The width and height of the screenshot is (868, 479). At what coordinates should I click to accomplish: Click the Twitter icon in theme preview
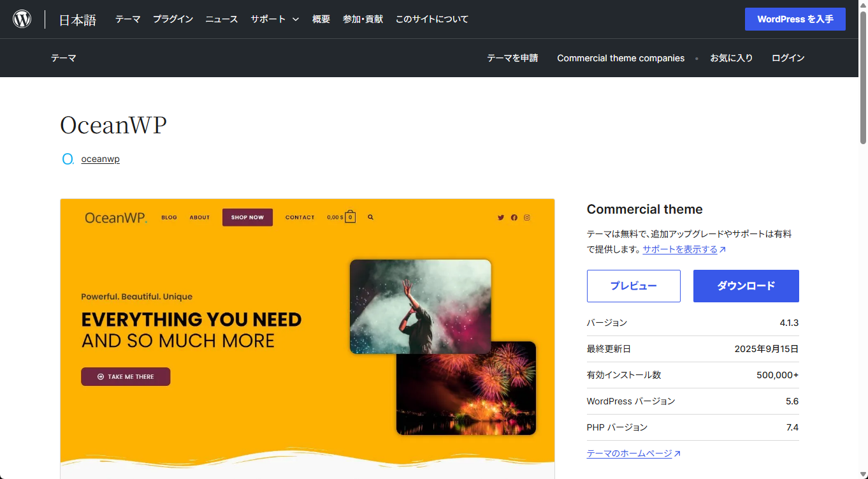click(501, 217)
